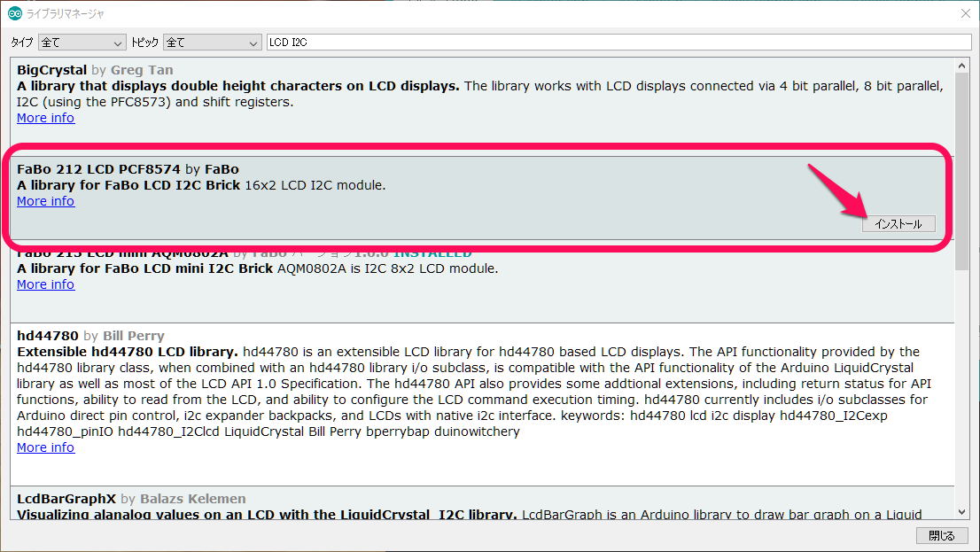Close the Library Manager window with X
Image resolution: width=980 pixels, height=552 pixels.
[x=965, y=12]
